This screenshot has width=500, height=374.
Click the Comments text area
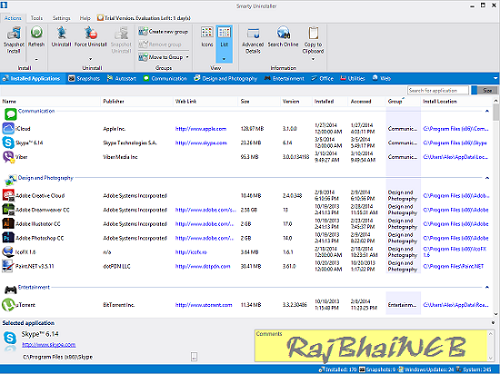coord(371,346)
